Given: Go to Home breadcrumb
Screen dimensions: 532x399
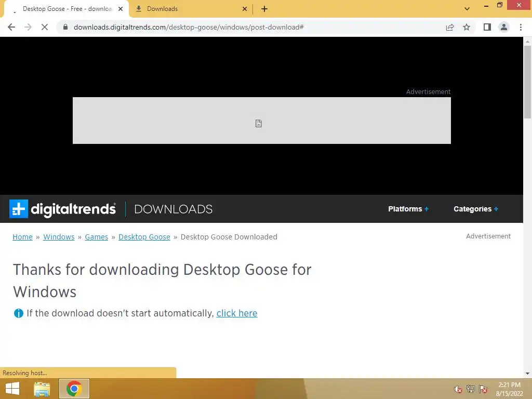Looking at the screenshot, I should [23, 237].
